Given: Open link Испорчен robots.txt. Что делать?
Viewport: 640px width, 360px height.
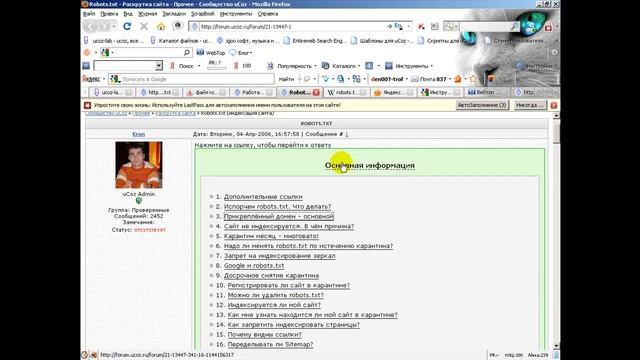Looking at the screenshot, I should click(x=278, y=207).
